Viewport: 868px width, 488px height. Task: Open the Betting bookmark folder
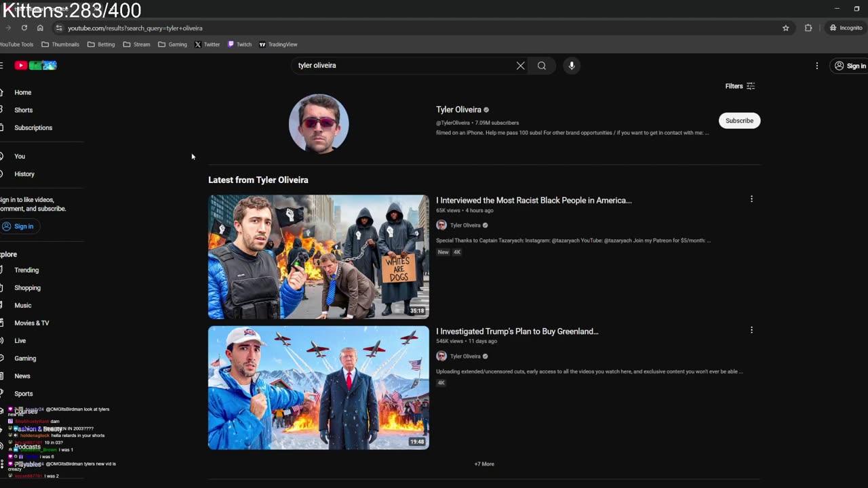pyautogui.click(x=101, y=44)
